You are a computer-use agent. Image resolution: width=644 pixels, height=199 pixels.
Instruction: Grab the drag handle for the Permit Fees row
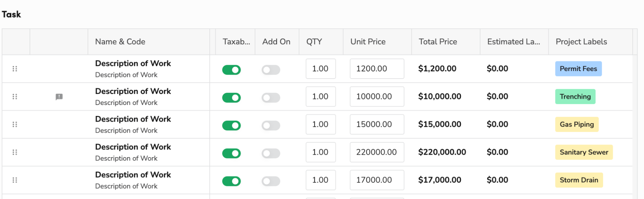tap(15, 69)
